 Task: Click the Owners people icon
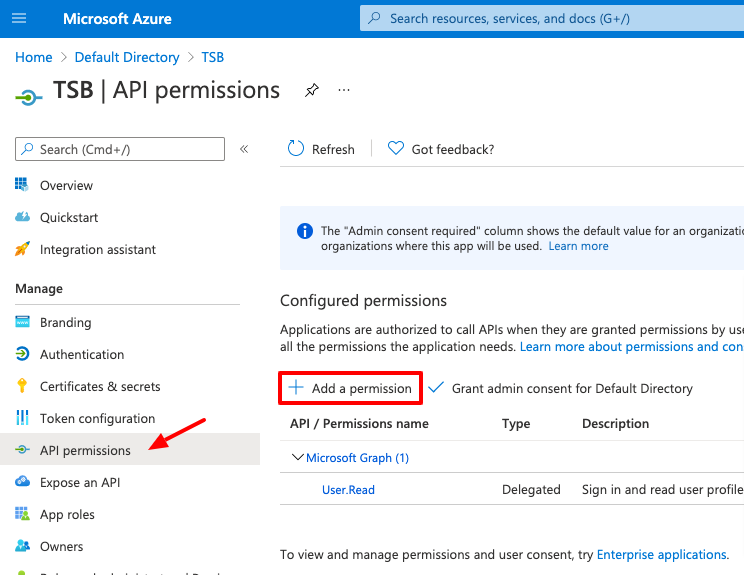pyautogui.click(x=22, y=546)
